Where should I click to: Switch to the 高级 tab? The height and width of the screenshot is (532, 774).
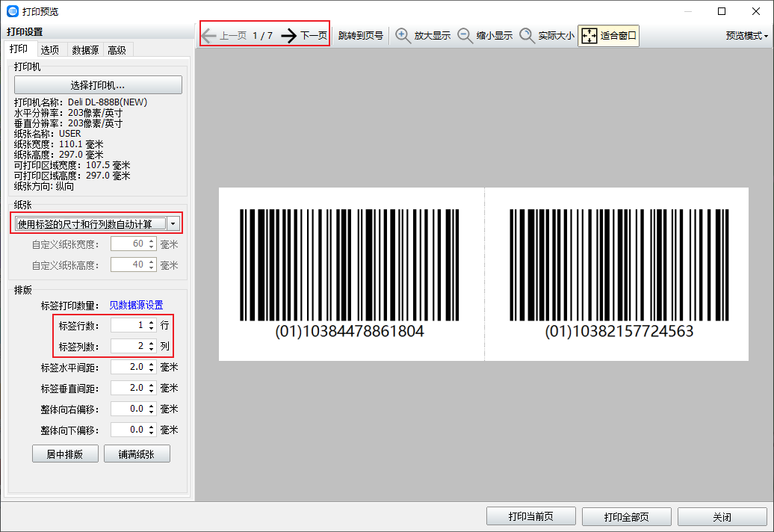[117, 50]
